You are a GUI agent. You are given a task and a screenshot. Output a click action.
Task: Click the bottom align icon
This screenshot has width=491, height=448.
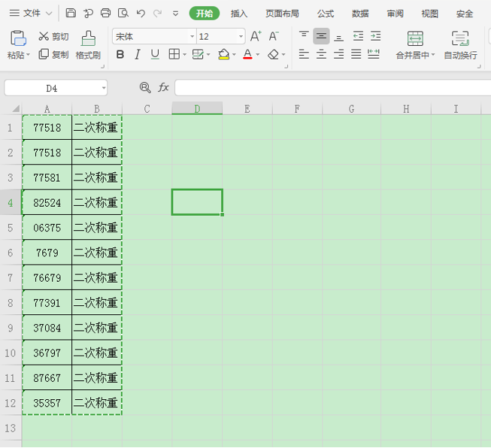(338, 38)
